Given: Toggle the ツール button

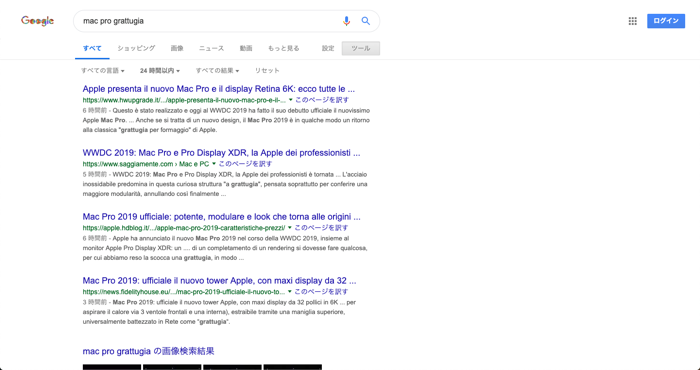Looking at the screenshot, I should tap(361, 48).
